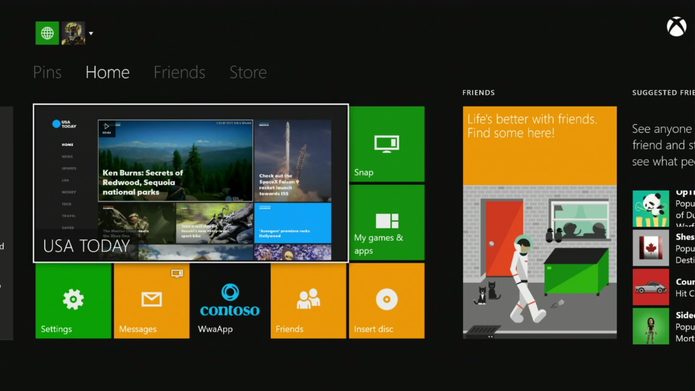Select the car suggested friend avatar

651,287
